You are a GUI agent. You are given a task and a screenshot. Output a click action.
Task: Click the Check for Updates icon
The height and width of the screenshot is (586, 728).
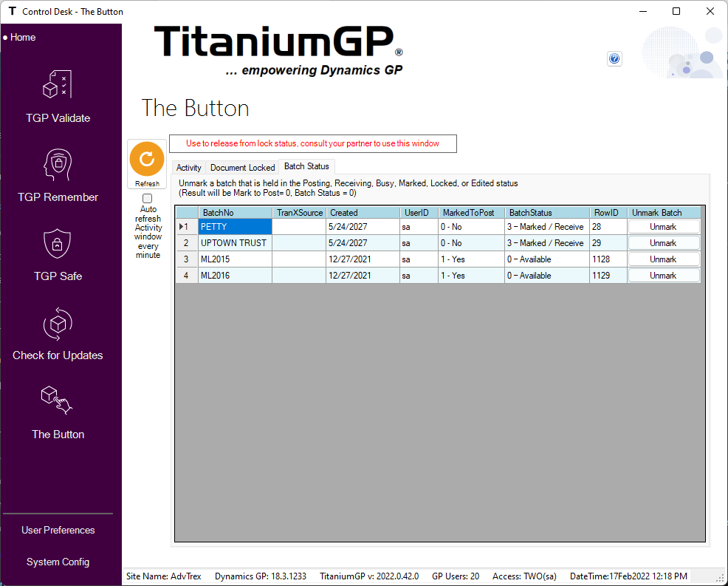point(58,324)
